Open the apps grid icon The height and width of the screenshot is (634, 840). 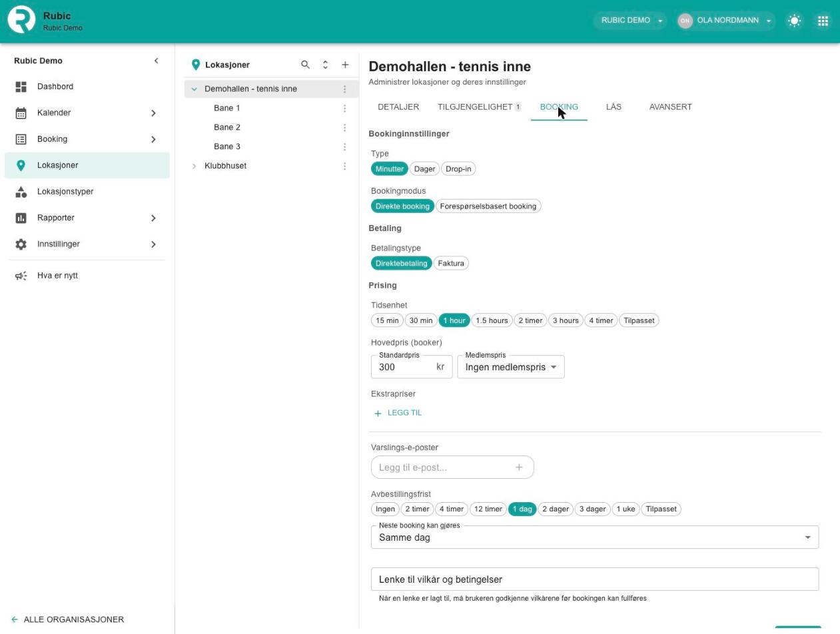823,21
